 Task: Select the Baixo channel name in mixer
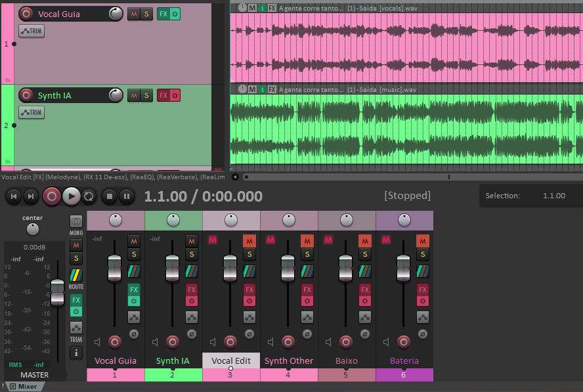coord(347,360)
